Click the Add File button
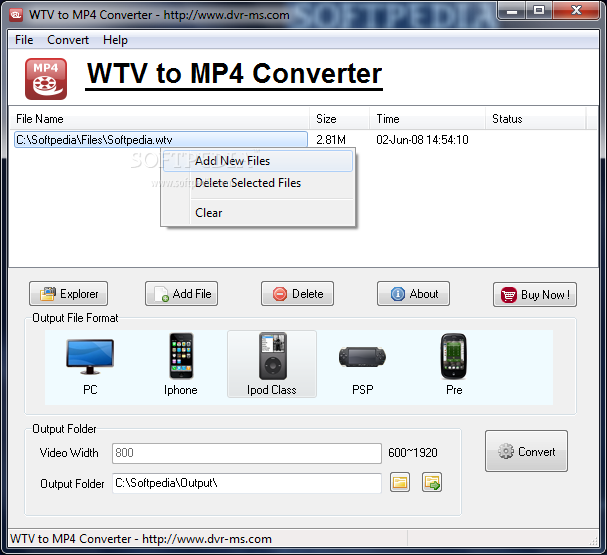This screenshot has width=607, height=555. coord(182,294)
